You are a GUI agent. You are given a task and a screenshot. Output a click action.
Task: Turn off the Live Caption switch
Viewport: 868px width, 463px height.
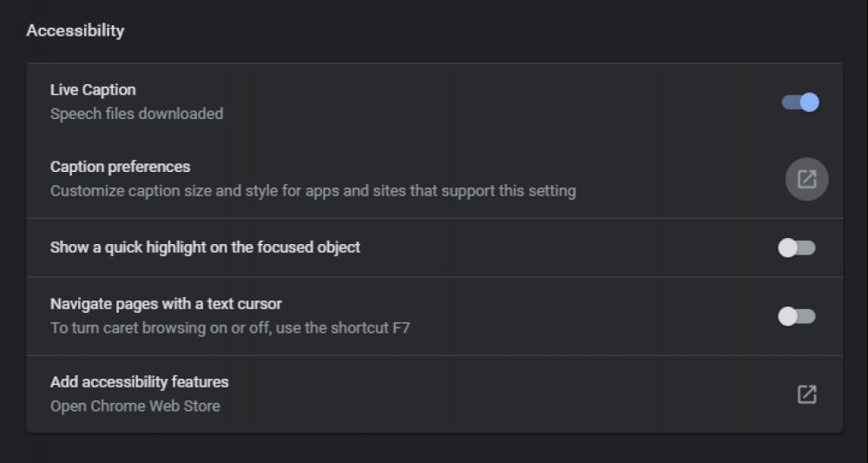click(x=800, y=103)
